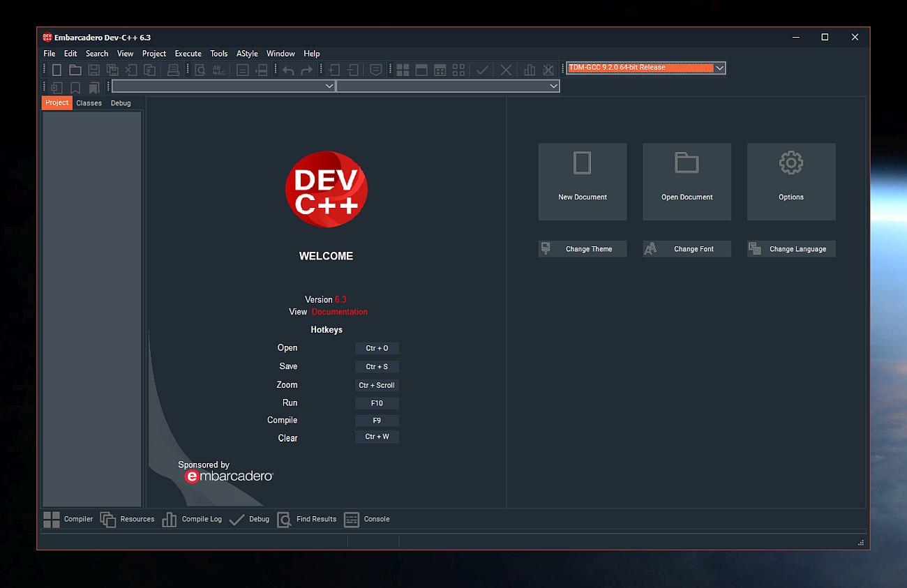Viewport: 907px width, 588px height.
Task: Click the Stop execution X toolbar icon
Action: (x=507, y=70)
